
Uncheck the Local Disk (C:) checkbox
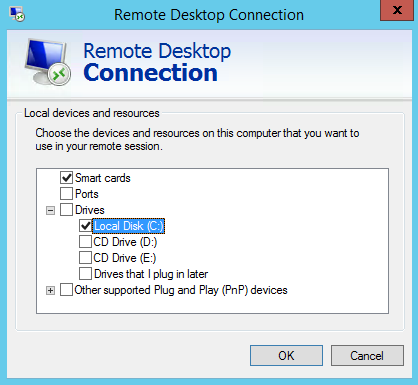(x=85, y=226)
